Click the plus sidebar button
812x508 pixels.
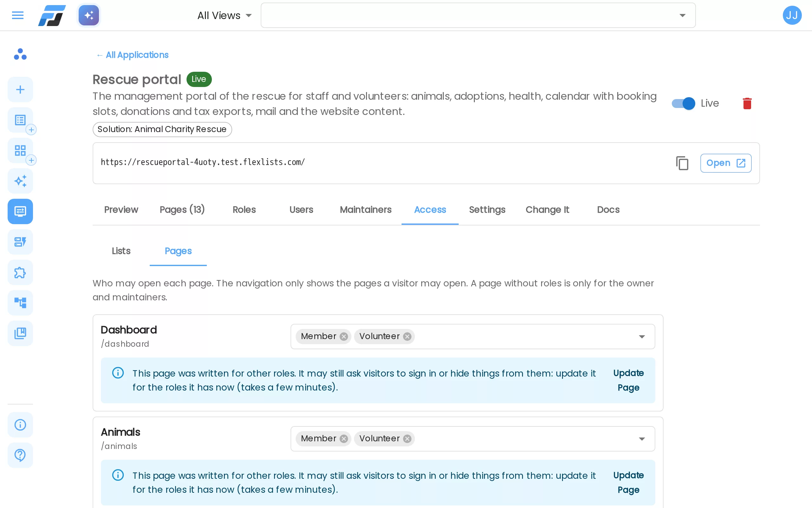click(21, 89)
